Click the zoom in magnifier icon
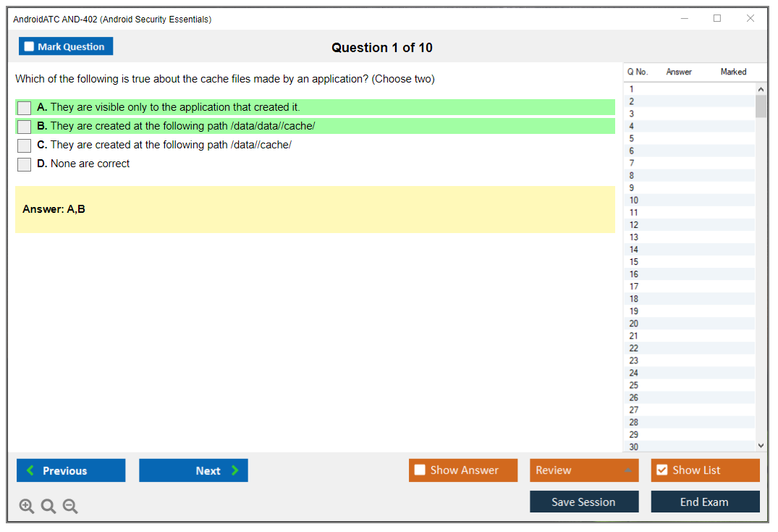Viewport: 778px width, 532px height. pos(27,506)
